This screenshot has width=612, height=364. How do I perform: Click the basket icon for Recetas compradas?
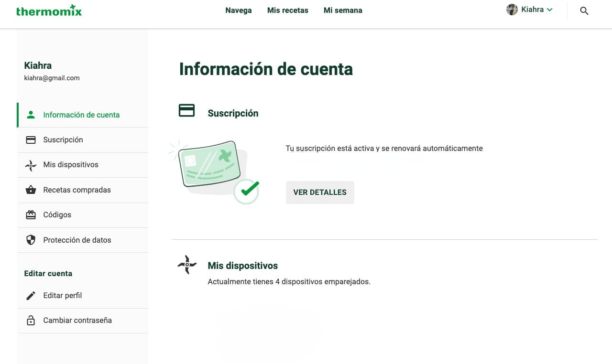coord(31,190)
